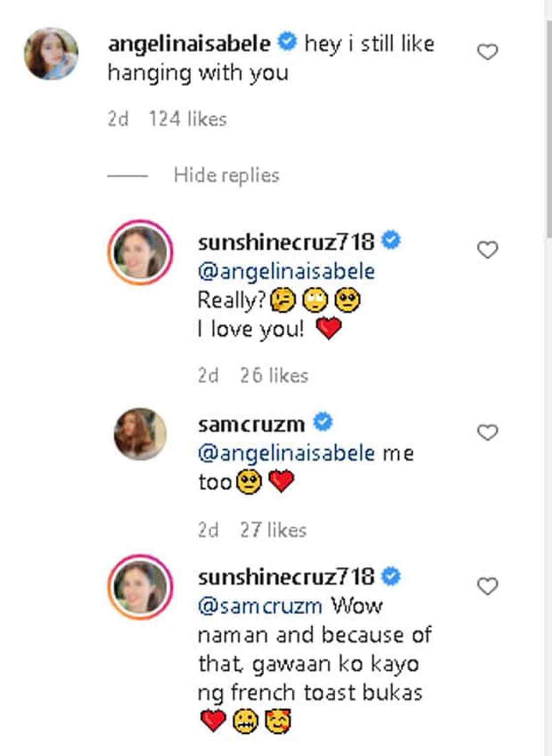
Task: Like angelinaisabele's comment with the heart
Action: point(487,52)
